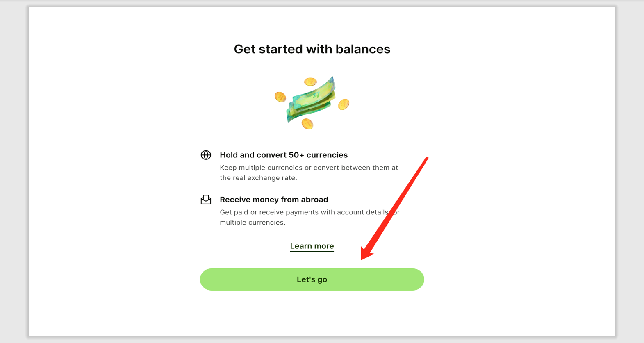644x343 pixels.
Task: Click the "Keep multiple currencies" description line
Action: point(309,168)
